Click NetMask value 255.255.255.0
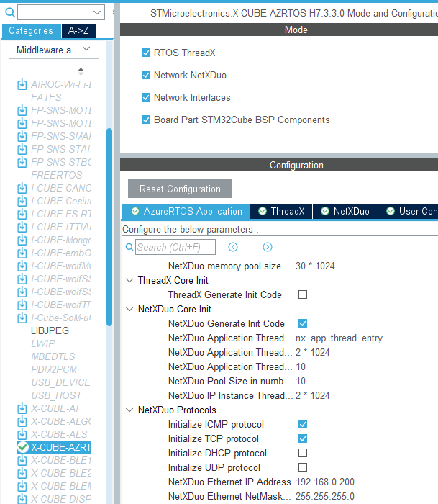 click(x=325, y=496)
